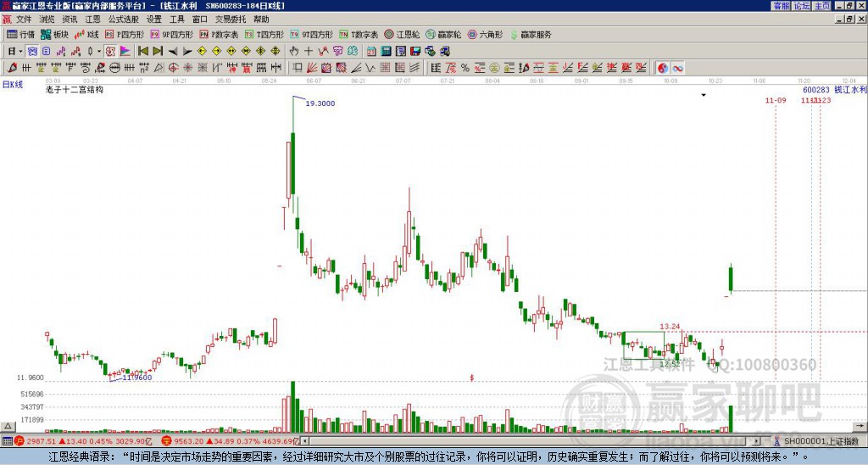
Task: Open the calculator icon
Action: point(386,51)
